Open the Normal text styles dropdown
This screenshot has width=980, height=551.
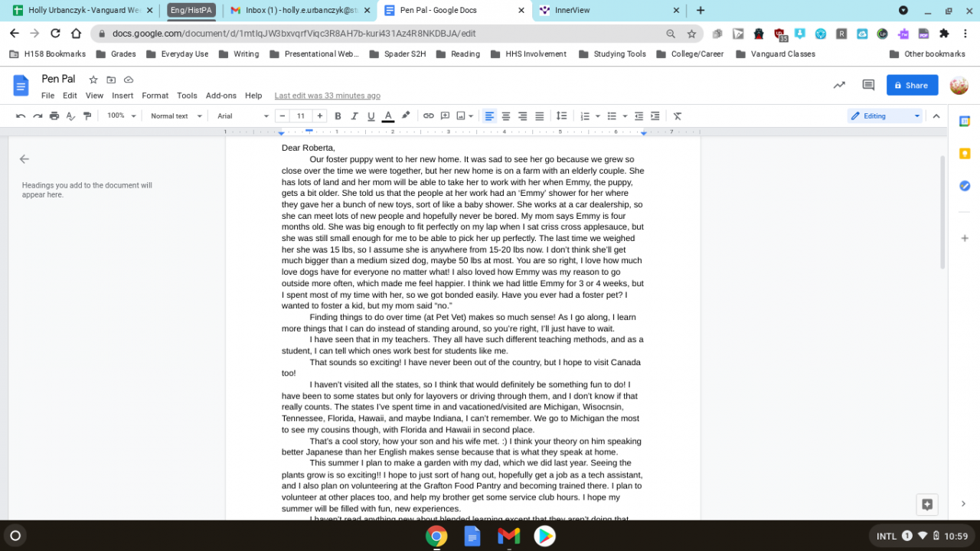pyautogui.click(x=176, y=116)
